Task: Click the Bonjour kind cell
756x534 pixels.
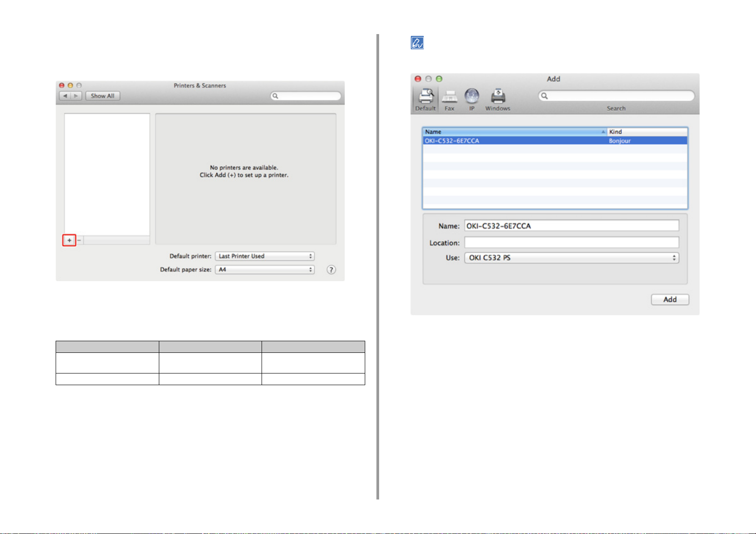Action: [620, 141]
